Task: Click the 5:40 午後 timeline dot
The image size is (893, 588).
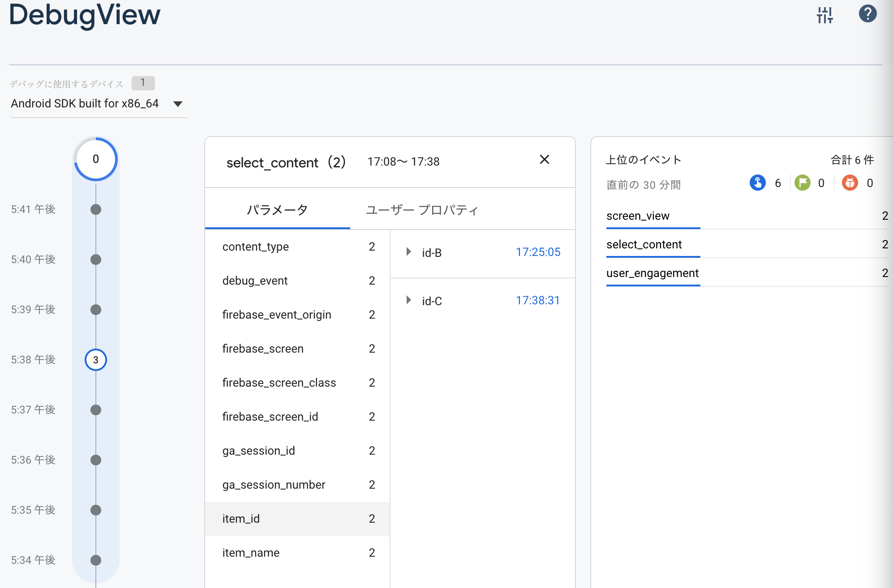Action: click(96, 260)
